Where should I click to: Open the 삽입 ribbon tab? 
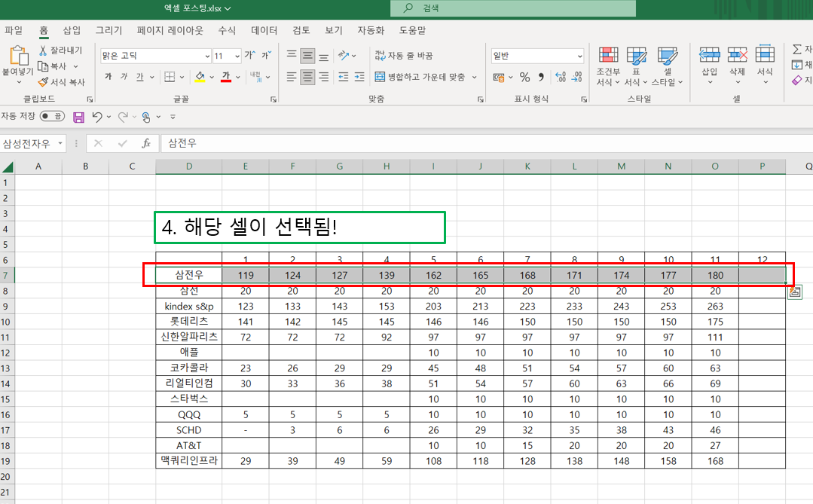click(x=72, y=30)
